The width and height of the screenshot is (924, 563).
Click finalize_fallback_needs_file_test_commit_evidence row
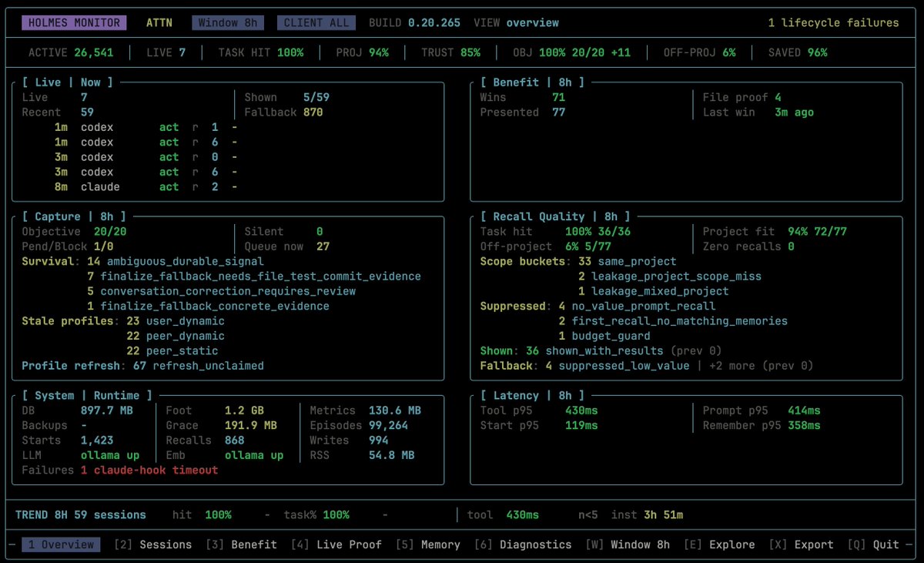pyautogui.click(x=254, y=276)
